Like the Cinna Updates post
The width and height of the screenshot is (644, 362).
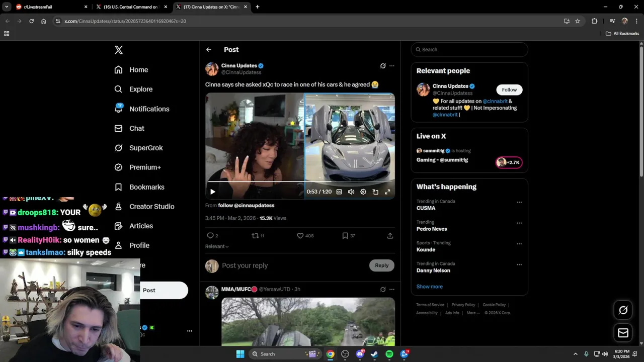pos(300,236)
